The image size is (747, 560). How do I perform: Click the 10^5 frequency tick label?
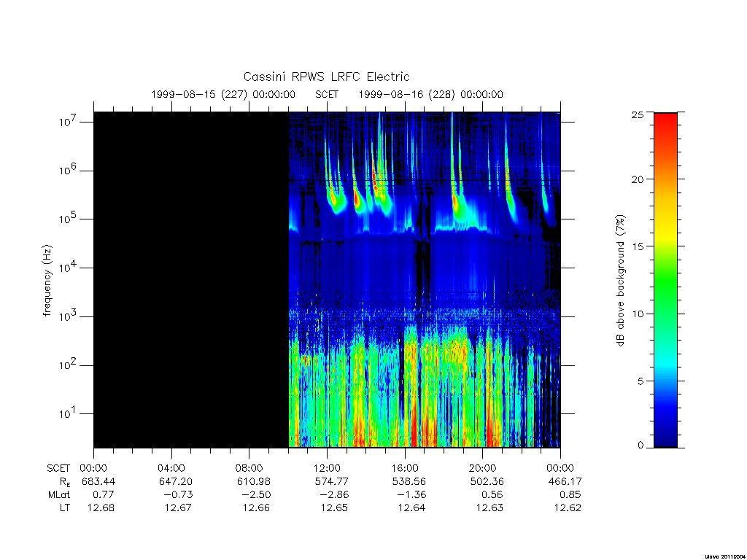tap(69, 219)
